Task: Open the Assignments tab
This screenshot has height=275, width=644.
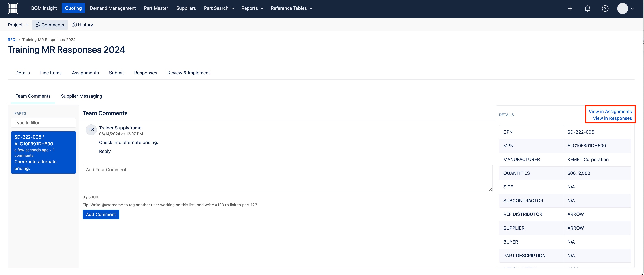Action: 85,73
